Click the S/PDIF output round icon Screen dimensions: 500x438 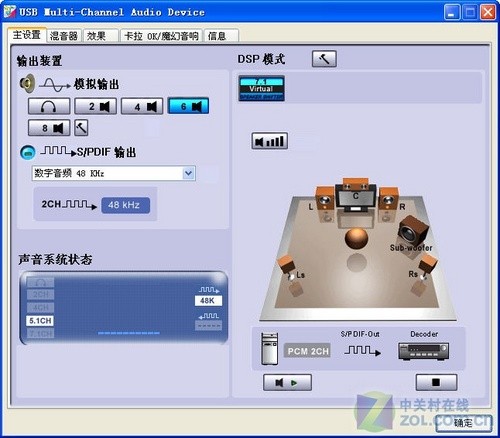click(28, 152)
